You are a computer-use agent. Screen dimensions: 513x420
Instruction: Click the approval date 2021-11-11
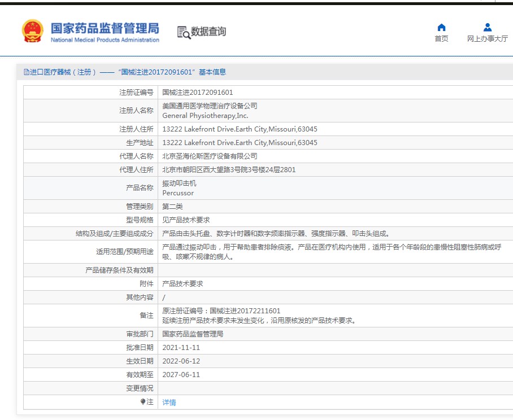(181, 348)
